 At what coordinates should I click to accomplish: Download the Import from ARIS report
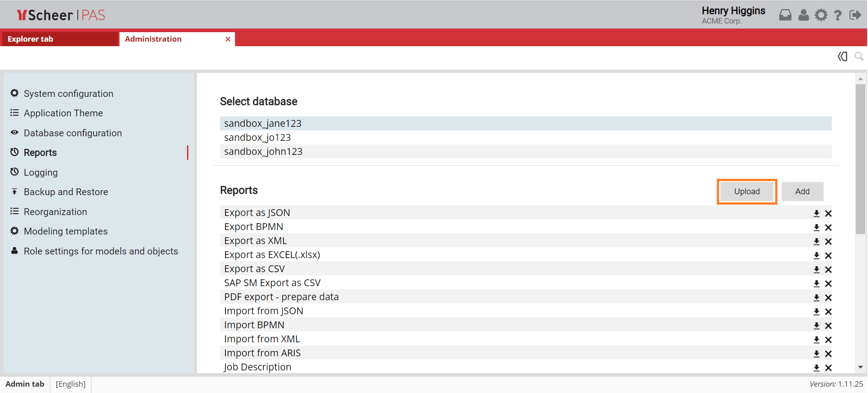[x=816, y=354]
